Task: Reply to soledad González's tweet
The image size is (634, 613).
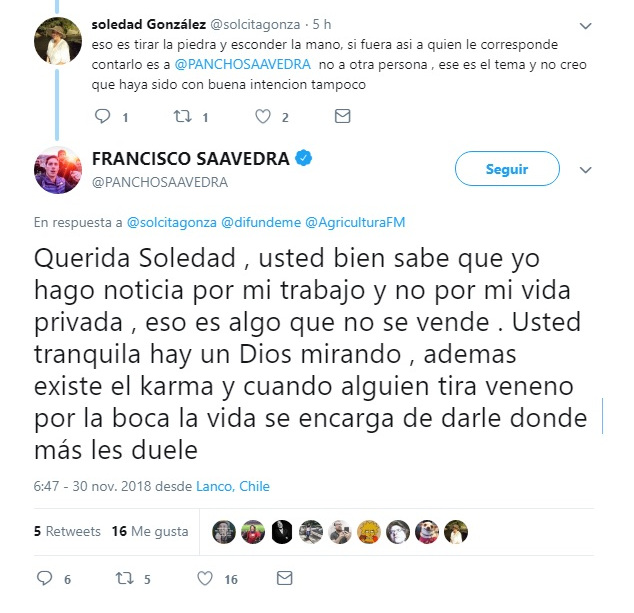Action: [102, 116]
